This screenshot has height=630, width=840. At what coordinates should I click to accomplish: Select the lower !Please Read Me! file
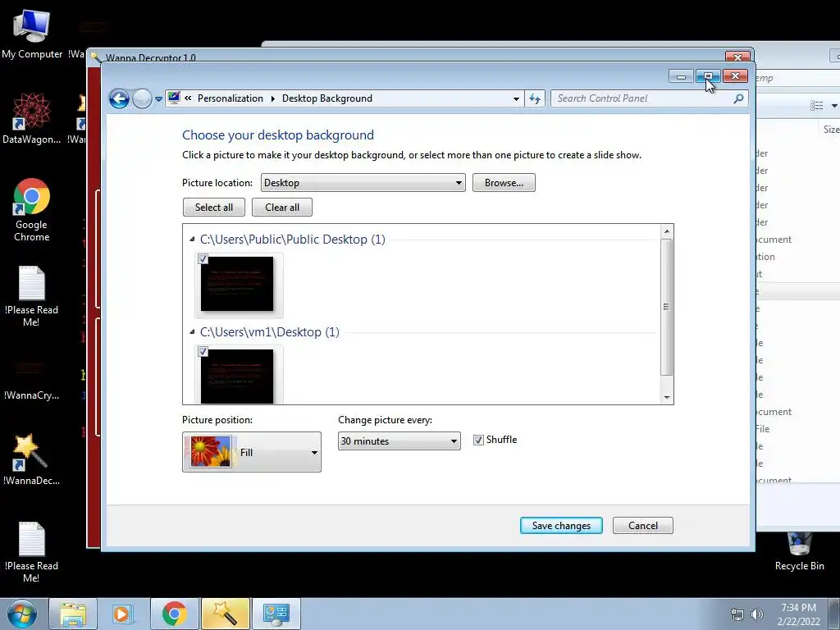tap(32, 552)
